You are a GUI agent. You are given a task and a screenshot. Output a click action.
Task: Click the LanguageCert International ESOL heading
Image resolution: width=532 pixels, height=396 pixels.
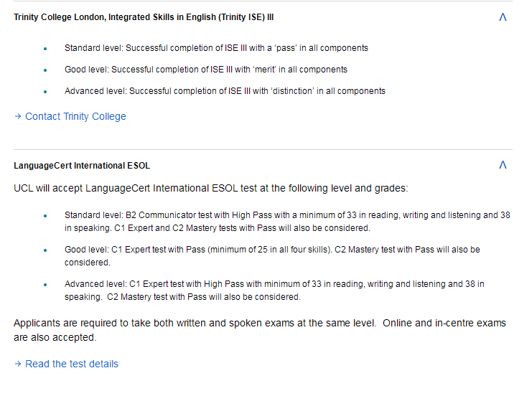[x=82, y=166]
